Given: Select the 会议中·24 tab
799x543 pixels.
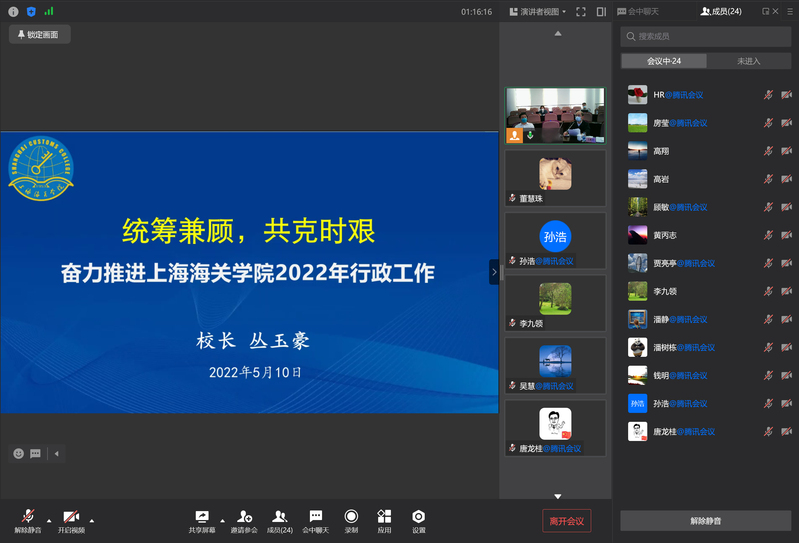Looking at the screenshot, I should [664, 61].
